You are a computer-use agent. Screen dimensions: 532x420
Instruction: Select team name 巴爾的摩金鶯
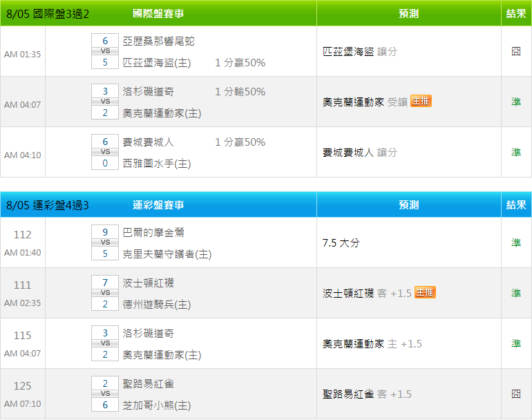pos(153,233)
